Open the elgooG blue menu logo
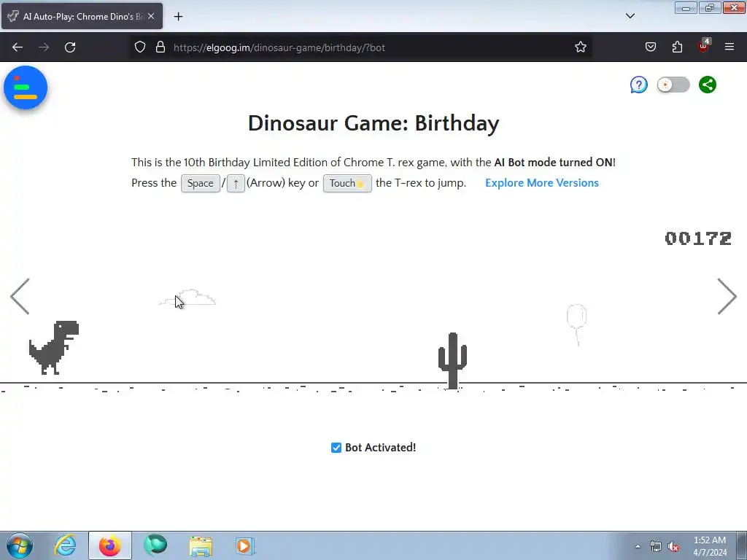Image resolution: width=747 pixels, height=560 pixels. pos(26,87)
